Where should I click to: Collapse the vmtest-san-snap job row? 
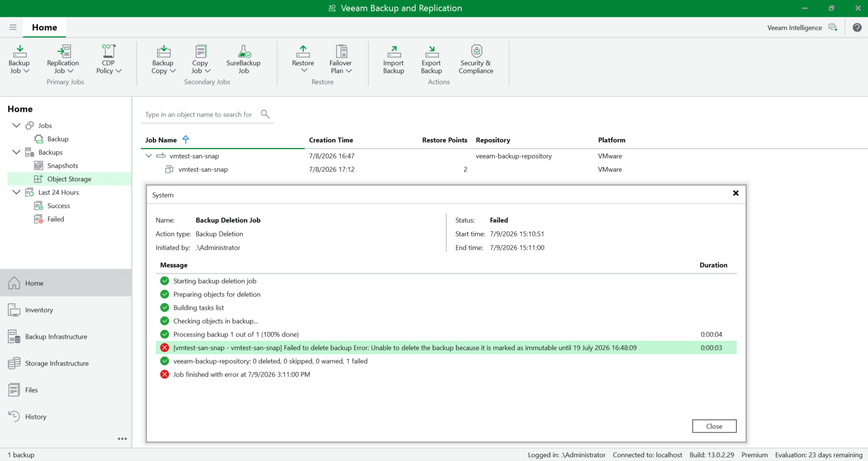click(x=148, y=156)
